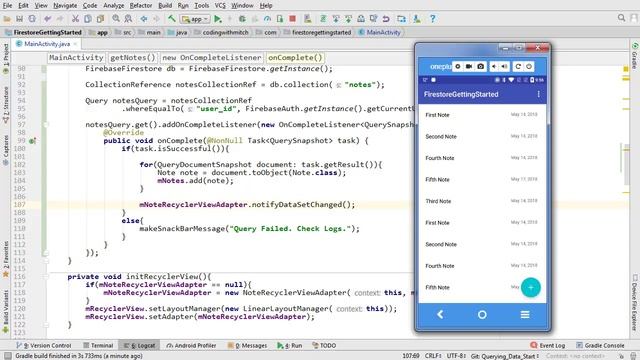Click the Make Project hammer icon
640x360 pixels.
point(172,19)
